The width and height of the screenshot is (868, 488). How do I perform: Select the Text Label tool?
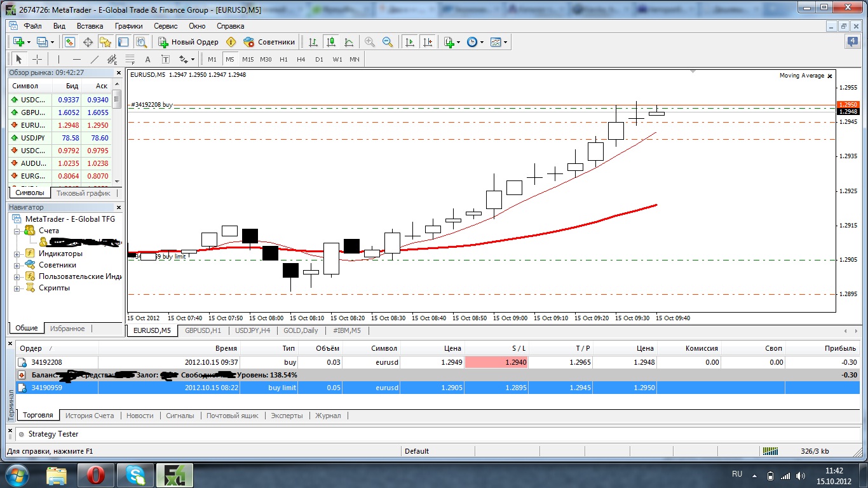(x=165, y=59)
